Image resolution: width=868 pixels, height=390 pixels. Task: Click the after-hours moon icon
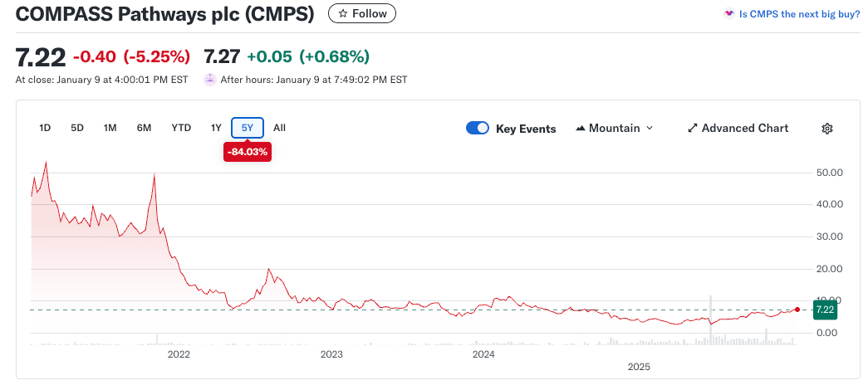[x=209, y=80]
